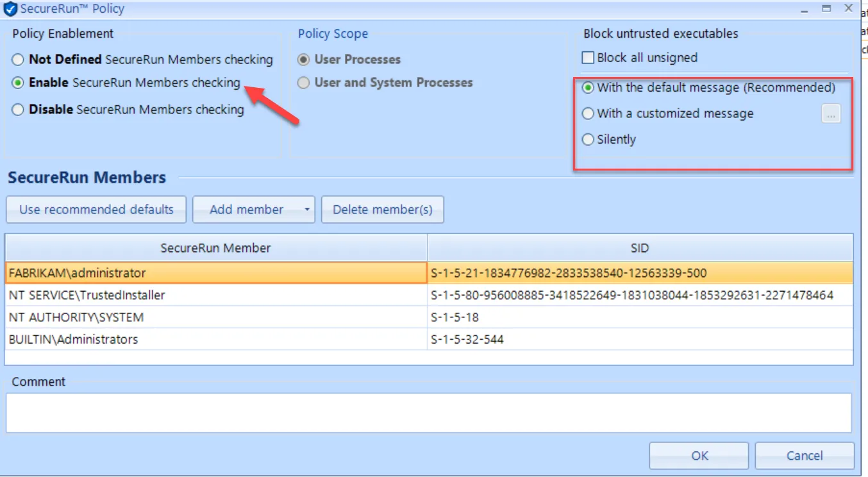This screenshot has width=868, height=477.
Task: Select Not Defined SecureRun Members checking
Action: 18,59
